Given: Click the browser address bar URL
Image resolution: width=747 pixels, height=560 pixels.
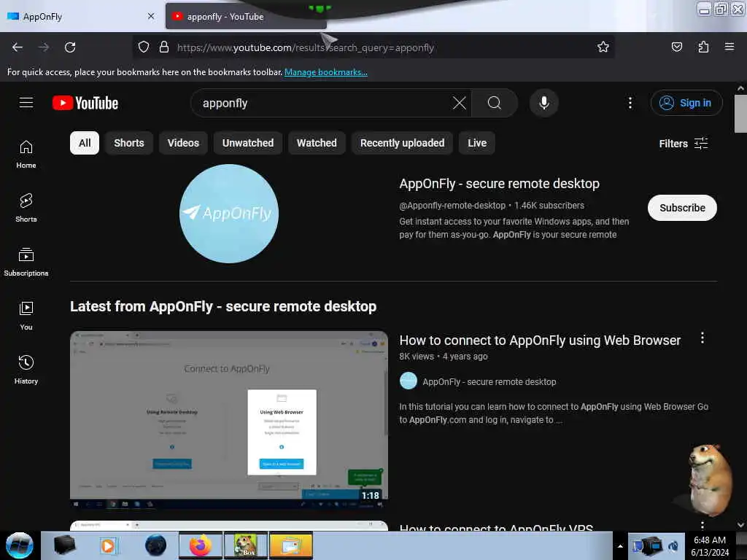Looking at the screenshot, I should 305,47.
